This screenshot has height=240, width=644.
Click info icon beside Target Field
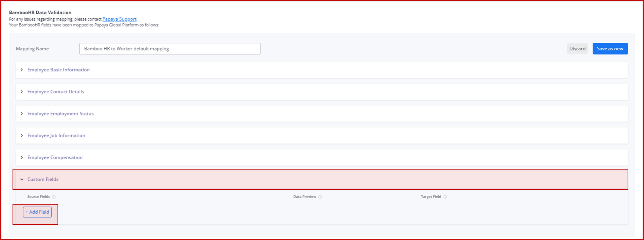click(445, 197)
